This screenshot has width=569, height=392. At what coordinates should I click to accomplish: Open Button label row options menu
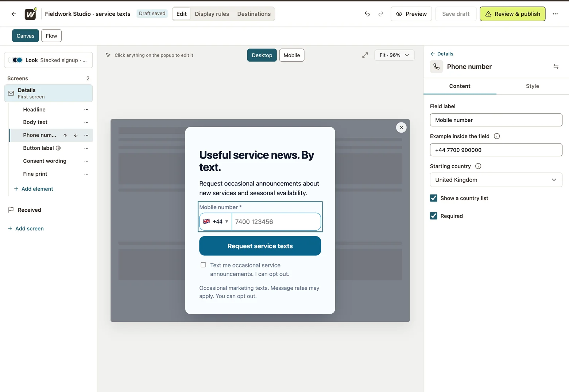click(x=86, y=148)
